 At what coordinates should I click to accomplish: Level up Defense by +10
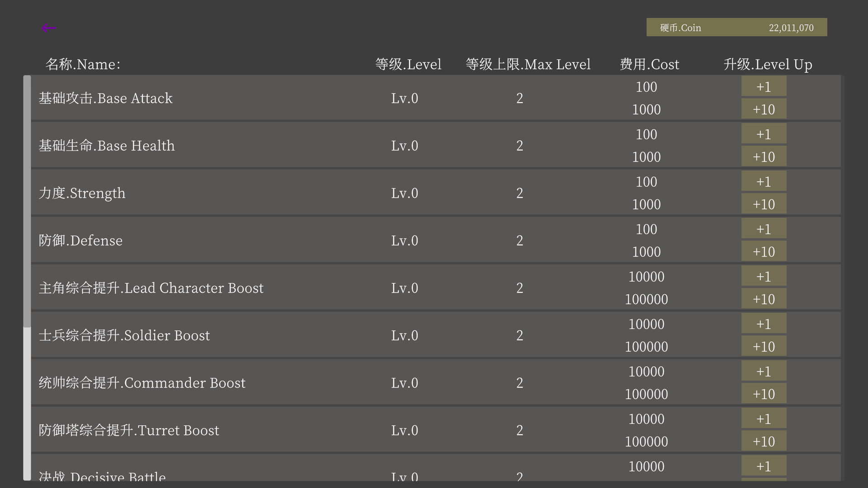[764, 252]
